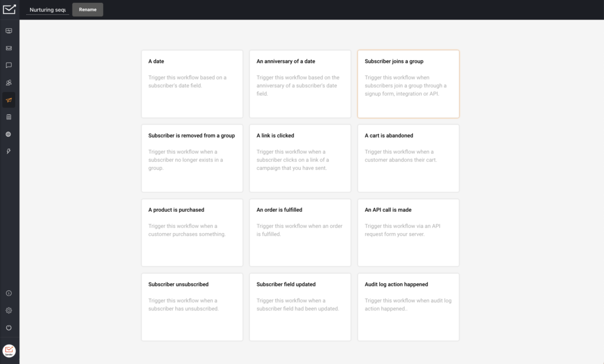Select 'A link is clicked' trigger card
This screenshot has width=604, height=364.
[300, 158]
